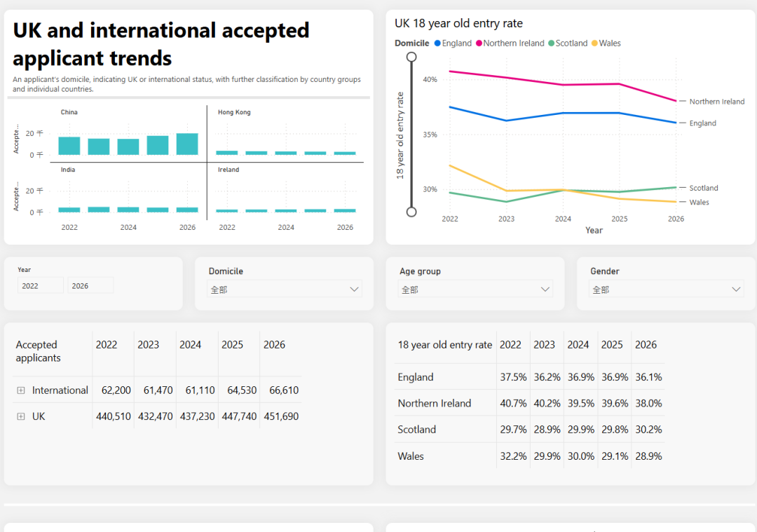Viewport: 757px width, 532px height.
Task: Click the UK 2026 value 451,690
Action: pyautogui.click(x=281, y=416)
